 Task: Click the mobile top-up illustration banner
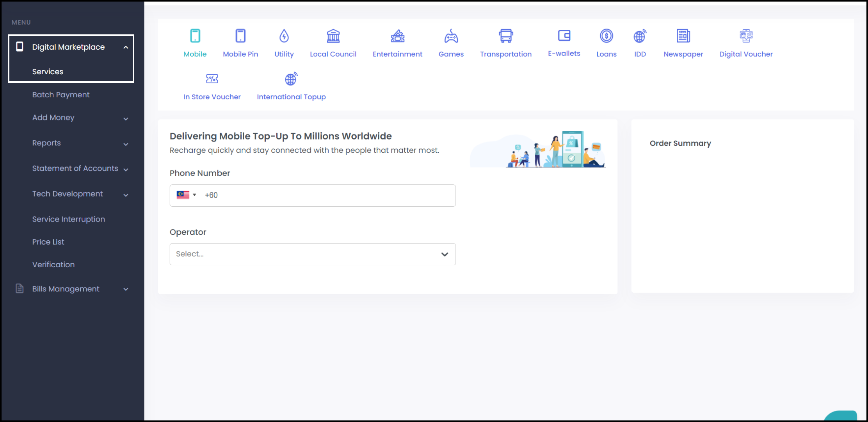538,149
